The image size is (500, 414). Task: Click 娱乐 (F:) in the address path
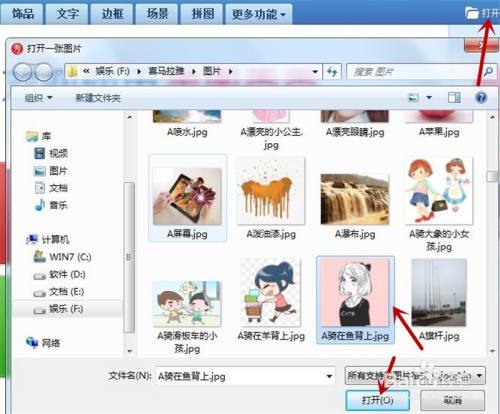click(112, 71)
